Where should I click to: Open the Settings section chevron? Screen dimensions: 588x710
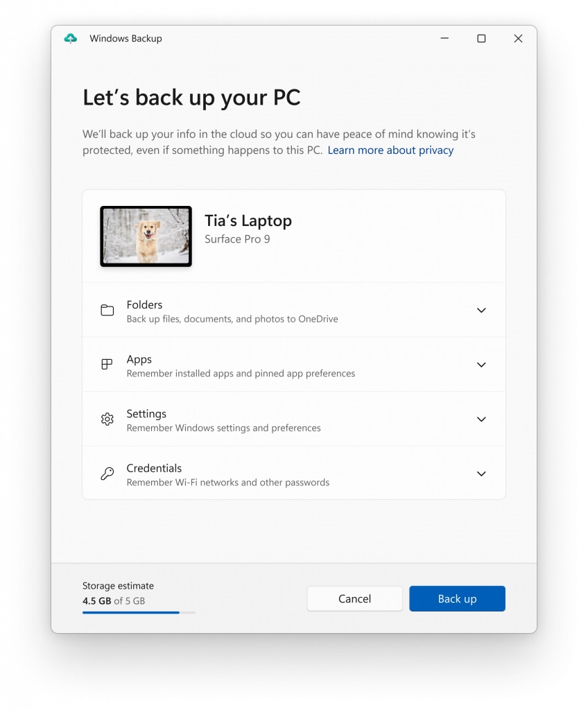(481, 419)
